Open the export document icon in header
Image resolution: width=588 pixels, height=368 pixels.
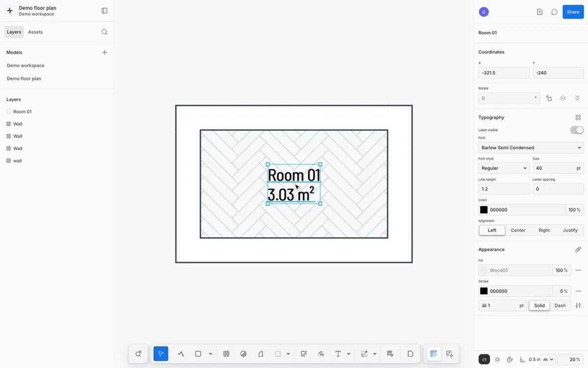[x=539, y=12]
